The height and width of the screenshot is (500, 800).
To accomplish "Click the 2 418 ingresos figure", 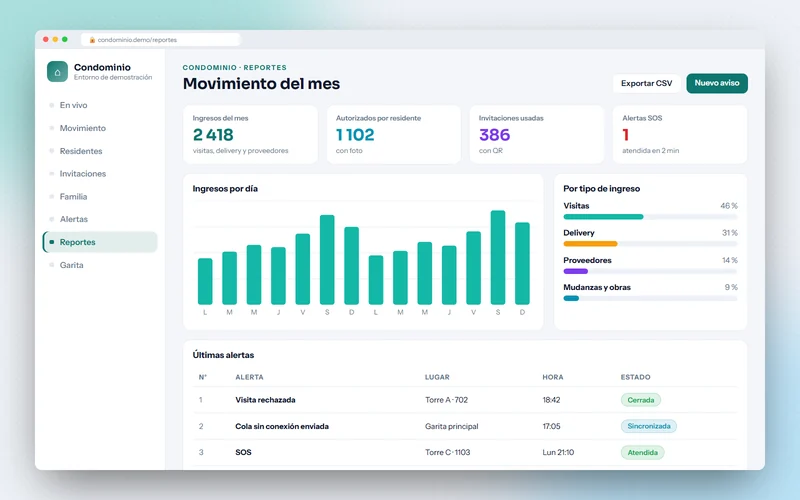I will (x=213, y=135).
